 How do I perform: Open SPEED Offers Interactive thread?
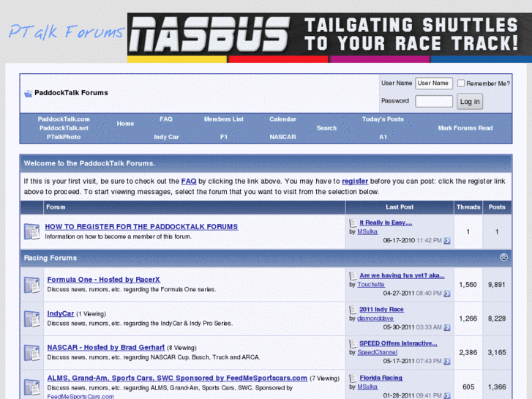[398, 343]
